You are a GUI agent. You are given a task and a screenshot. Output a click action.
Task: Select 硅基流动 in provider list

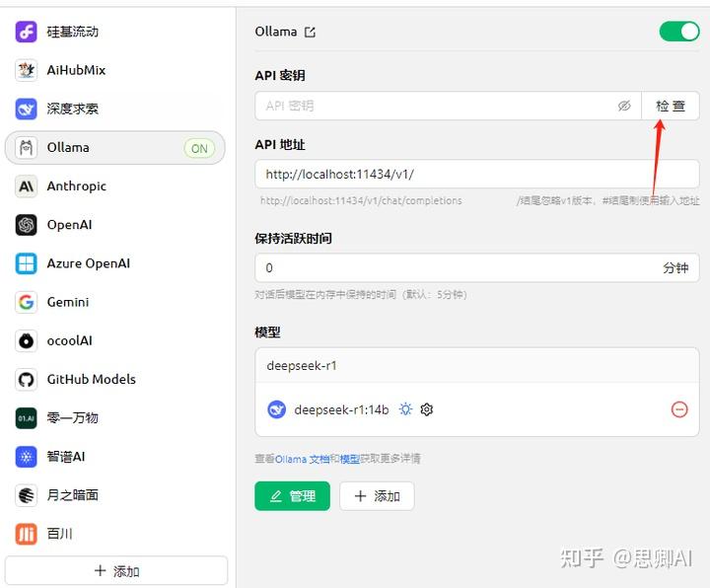click(x=115, y=32)
